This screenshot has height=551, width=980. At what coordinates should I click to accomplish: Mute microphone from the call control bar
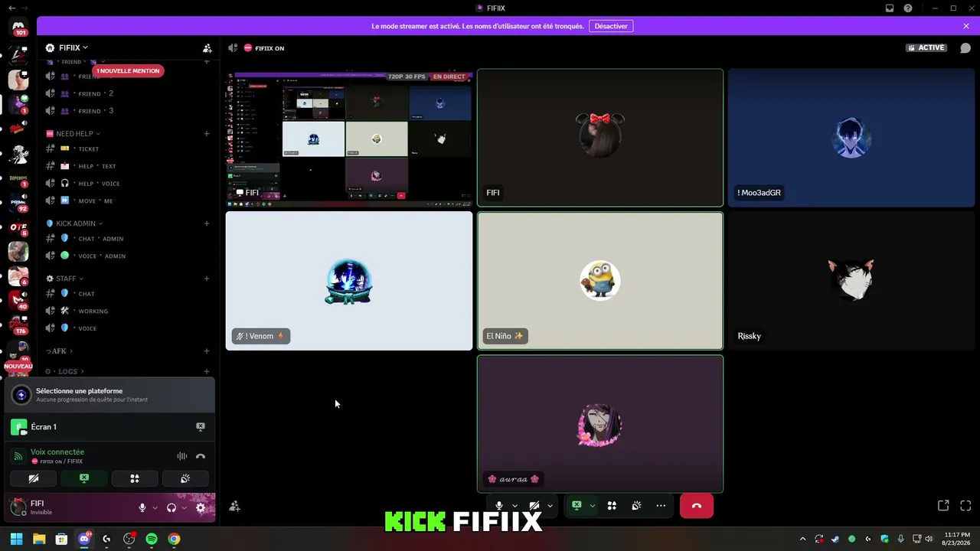pos(499,506)
